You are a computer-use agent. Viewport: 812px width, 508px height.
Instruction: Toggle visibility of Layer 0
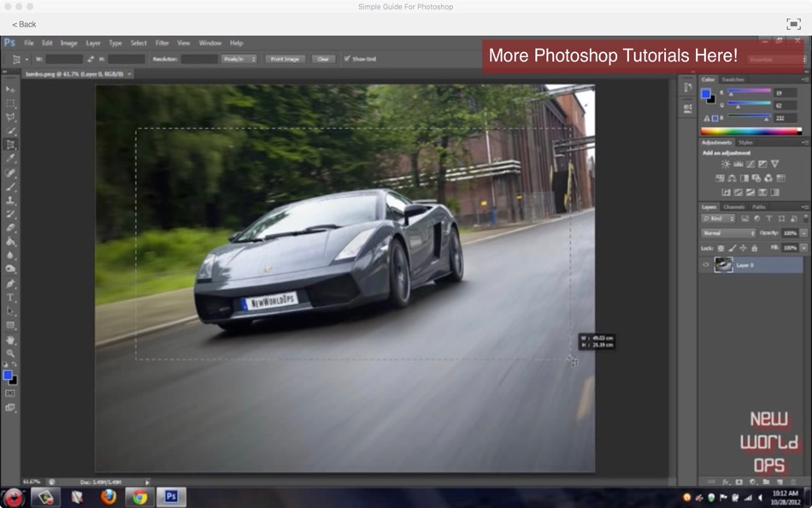click(x=705, y=265)
